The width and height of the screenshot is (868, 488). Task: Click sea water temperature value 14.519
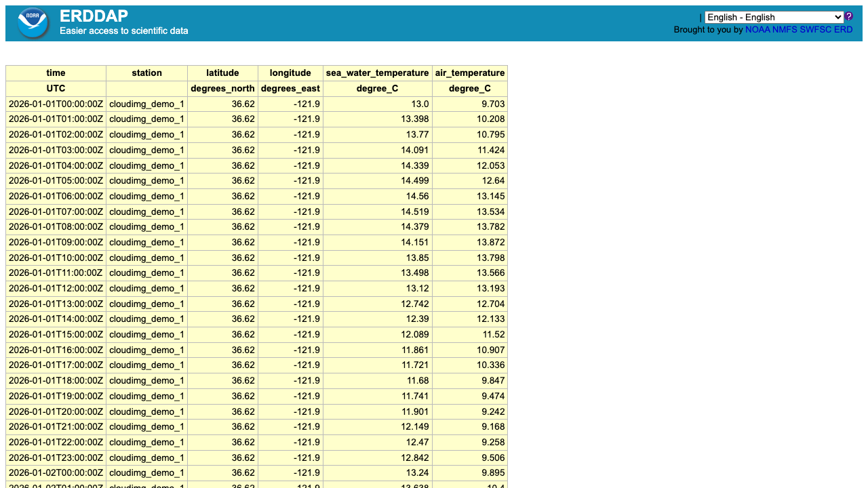[x=378, y=211]
